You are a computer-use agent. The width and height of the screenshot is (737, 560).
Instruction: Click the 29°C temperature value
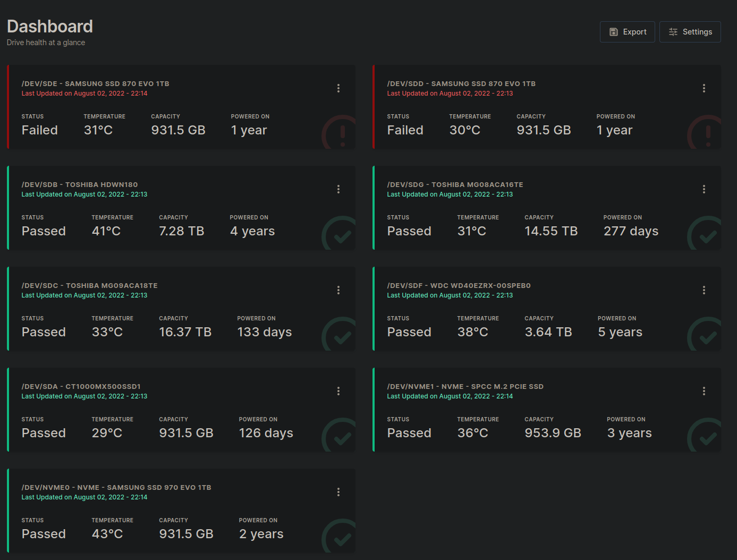click(x=107, y=433)
